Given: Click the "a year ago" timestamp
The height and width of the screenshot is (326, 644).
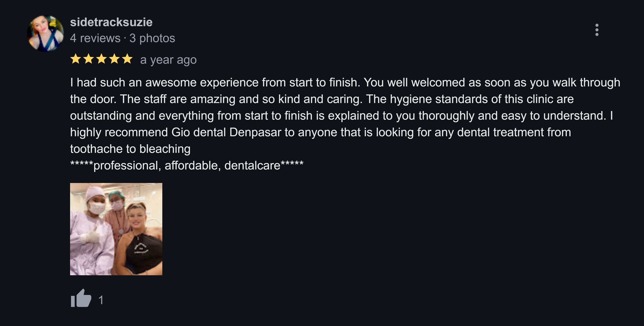Looking at the screenshot, I should [168, 60].
